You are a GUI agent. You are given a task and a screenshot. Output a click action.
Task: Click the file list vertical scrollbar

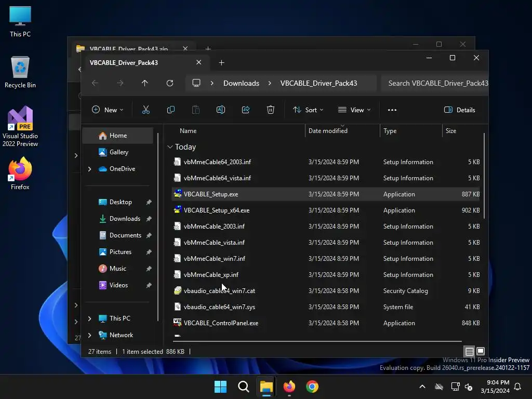point(484,177)
